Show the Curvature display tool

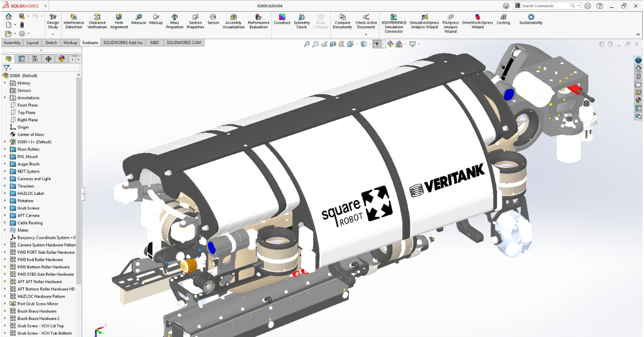[282, 19]
